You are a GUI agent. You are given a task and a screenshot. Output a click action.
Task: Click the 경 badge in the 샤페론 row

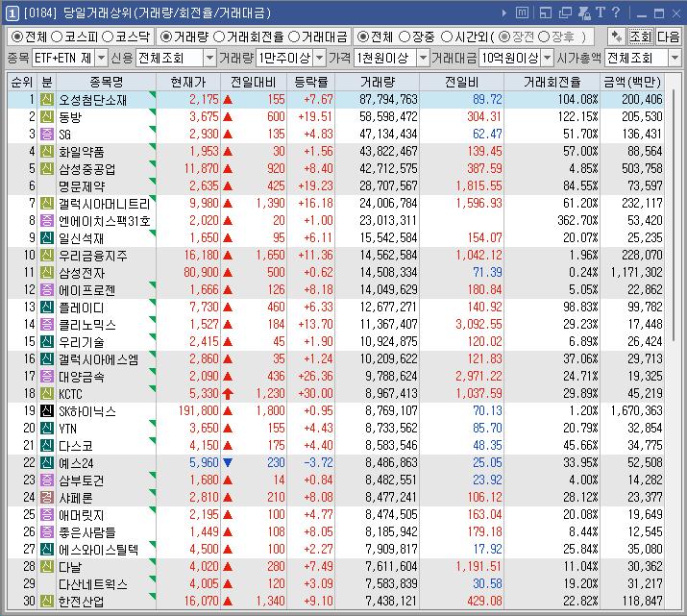(47, 497)
